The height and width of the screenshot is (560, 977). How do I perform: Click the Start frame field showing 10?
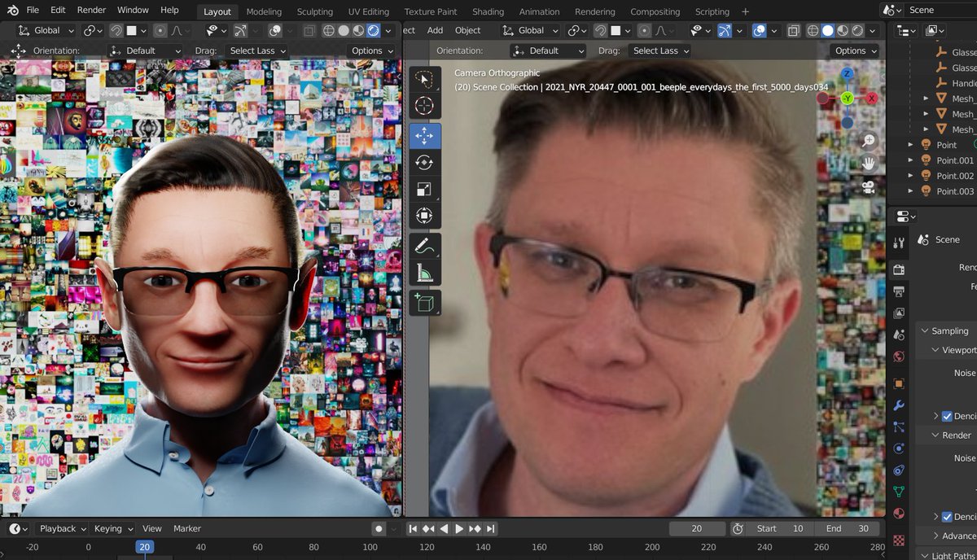779,528
